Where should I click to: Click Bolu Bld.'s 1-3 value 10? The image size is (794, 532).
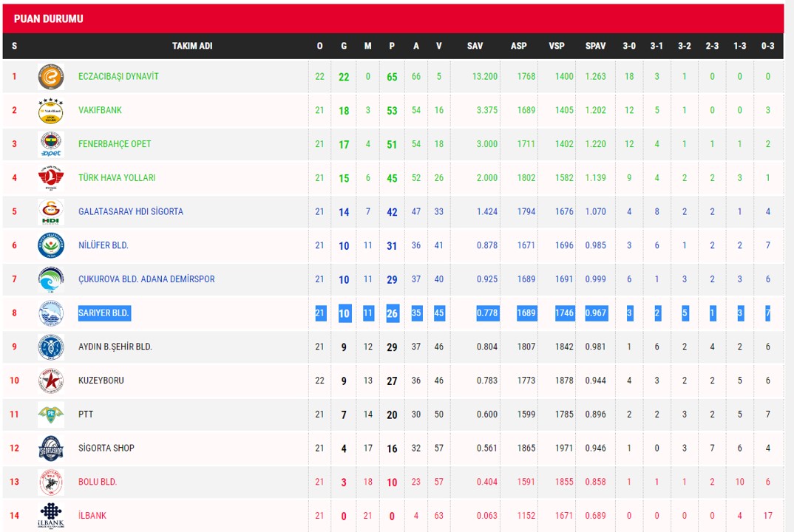coord(740,482)
